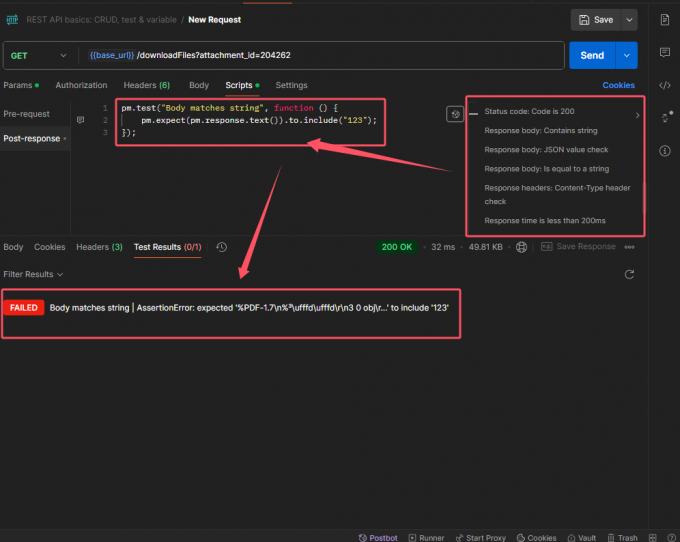680x542 pixels.
Task: Click the Postbot icon above snippets panel
Action: (x=455, y=114)
